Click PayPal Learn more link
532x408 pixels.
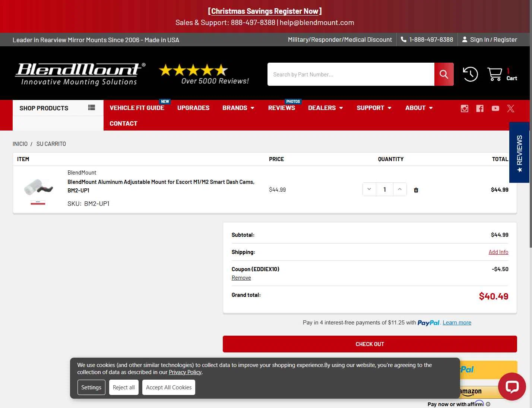[x=457, y=323]
